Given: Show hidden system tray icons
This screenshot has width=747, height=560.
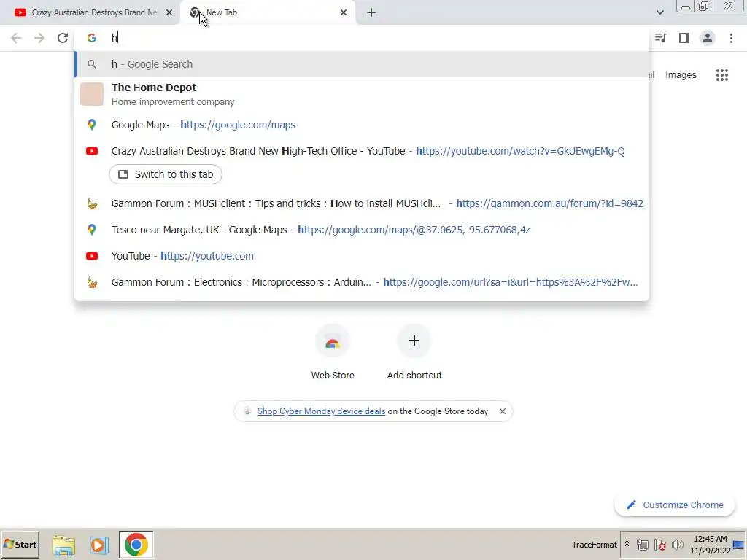Looking at the screenshot, I should coord(627,544).
